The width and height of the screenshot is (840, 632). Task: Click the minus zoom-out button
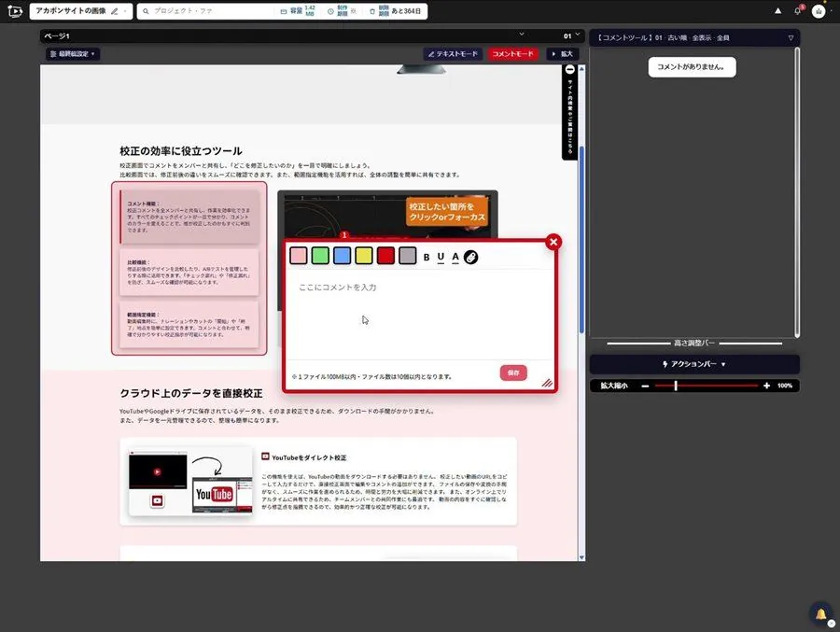tap(646, 386)
